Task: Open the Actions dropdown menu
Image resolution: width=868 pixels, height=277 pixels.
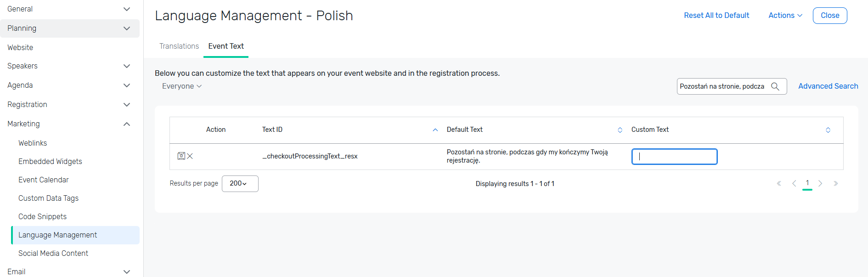Action: 785,16
